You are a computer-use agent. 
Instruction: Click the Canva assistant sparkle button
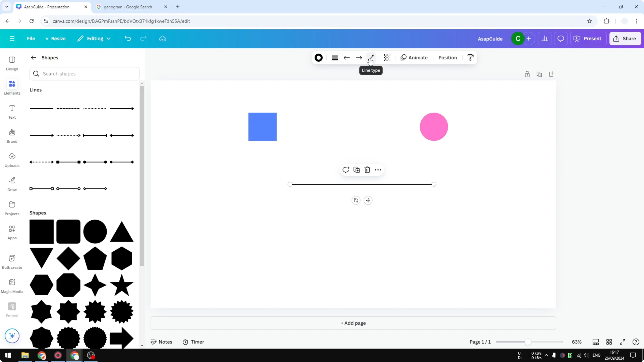pos(12,336)
